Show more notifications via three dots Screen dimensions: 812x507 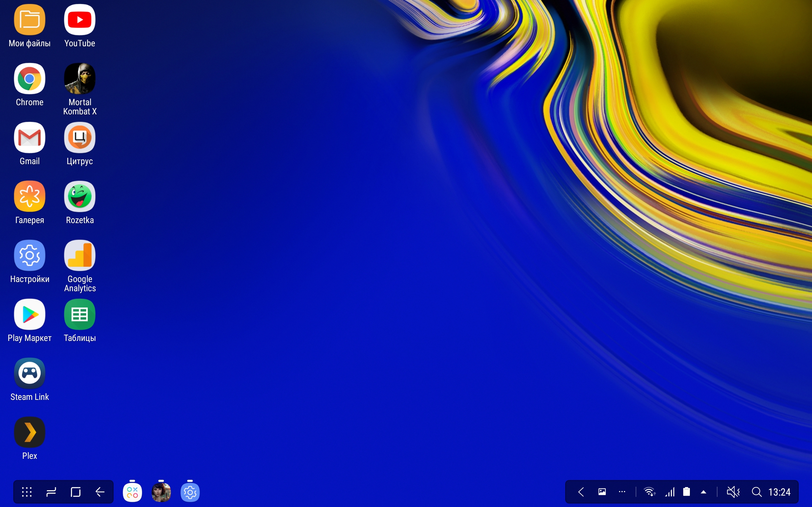622,492
